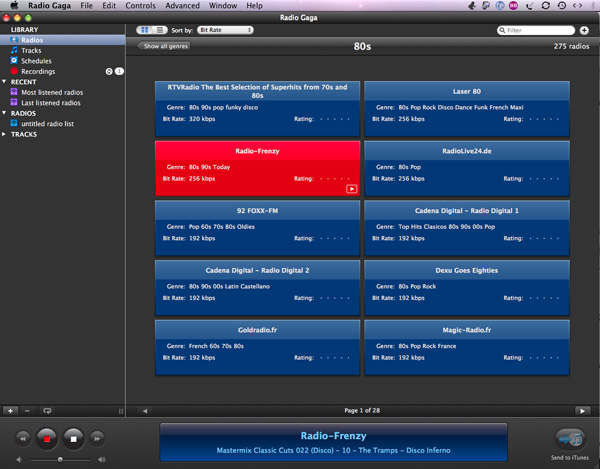Collapse the RADIOS section
The height and width of the screenshot is (469, 600).
[4, 113]
